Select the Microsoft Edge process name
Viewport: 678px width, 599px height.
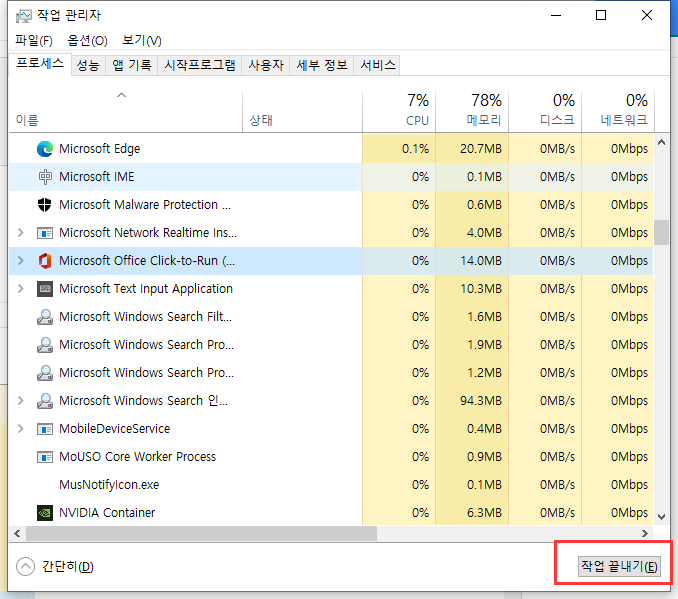[x=99, y=149]
